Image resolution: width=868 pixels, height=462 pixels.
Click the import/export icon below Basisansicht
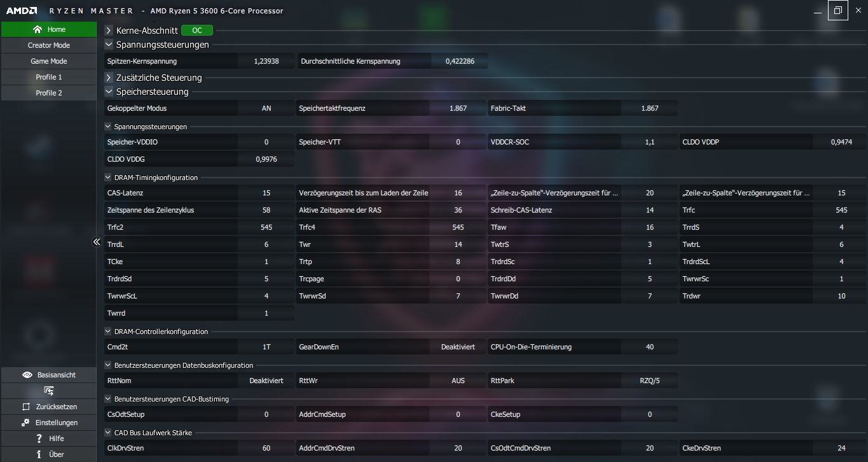pyautogui.click(x=49, y=391)
